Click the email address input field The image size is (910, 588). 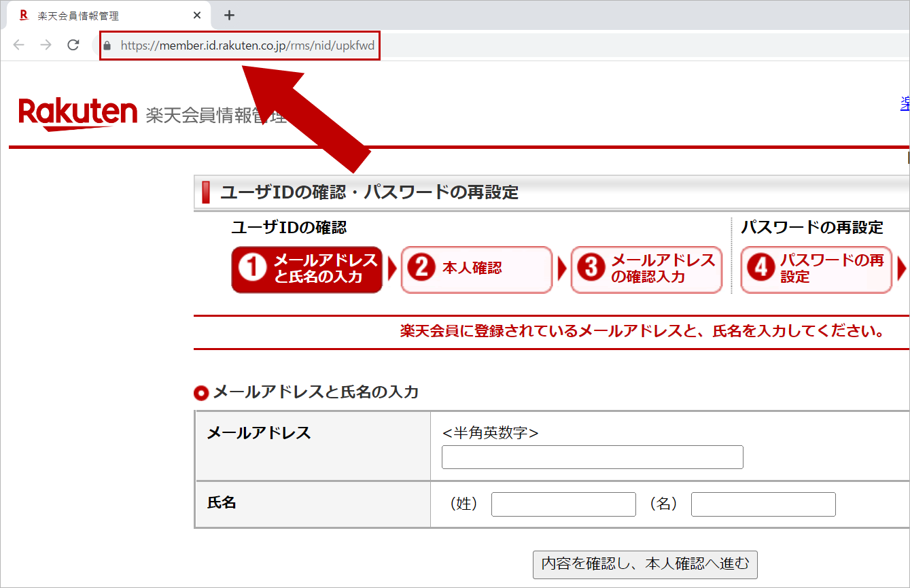click(x=592, y=457)
